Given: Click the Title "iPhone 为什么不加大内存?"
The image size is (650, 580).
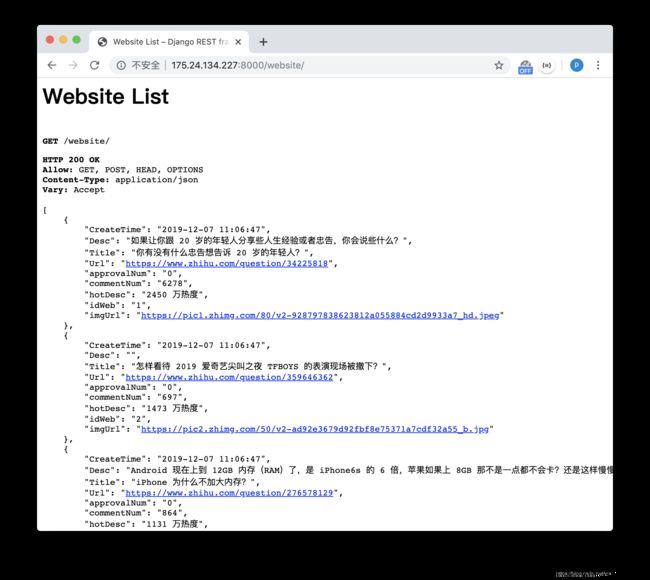Looking at the screenshot, I should [193, 482].
